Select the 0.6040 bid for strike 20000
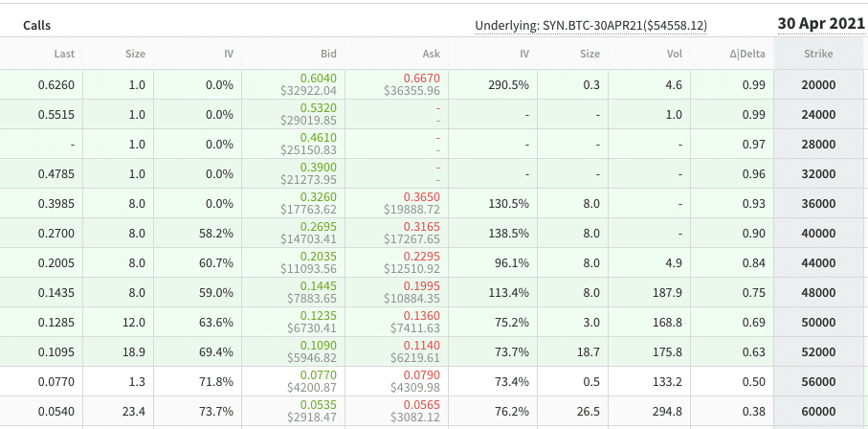This screenshot has width=868, height=429. [x=318, y=79]
